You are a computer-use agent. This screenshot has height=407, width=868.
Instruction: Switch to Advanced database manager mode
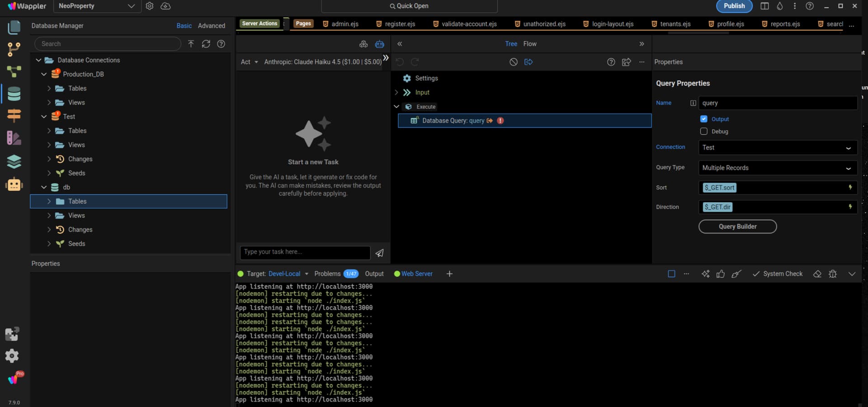point(211,26)
